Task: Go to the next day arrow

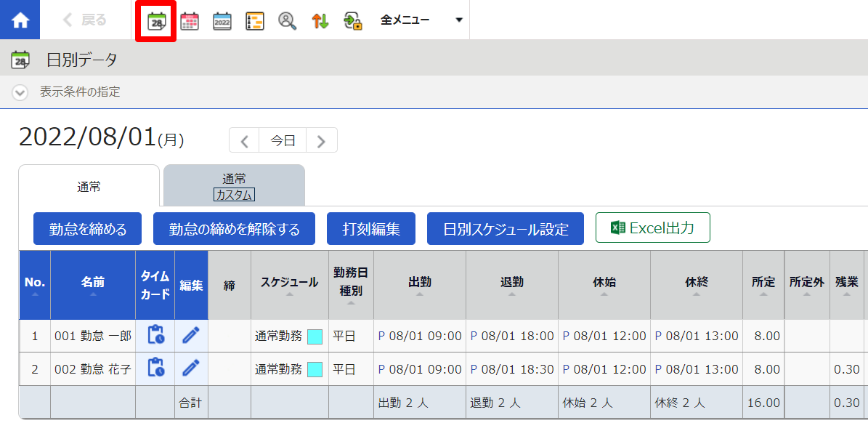Action: click(x=321, y=140)
